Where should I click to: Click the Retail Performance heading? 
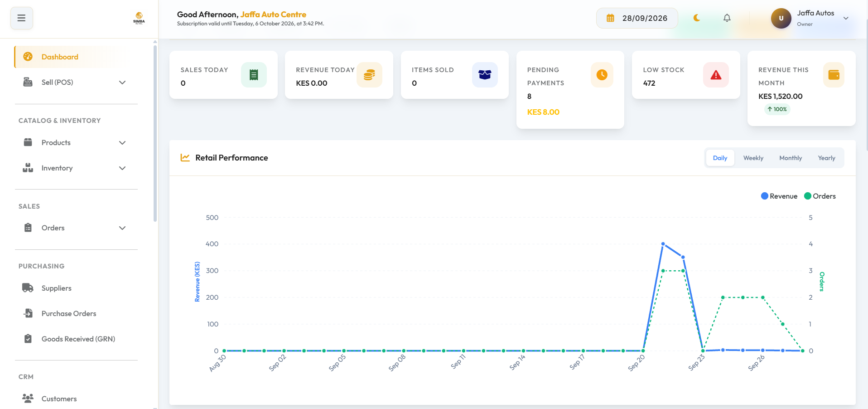(x=231, y=158)
